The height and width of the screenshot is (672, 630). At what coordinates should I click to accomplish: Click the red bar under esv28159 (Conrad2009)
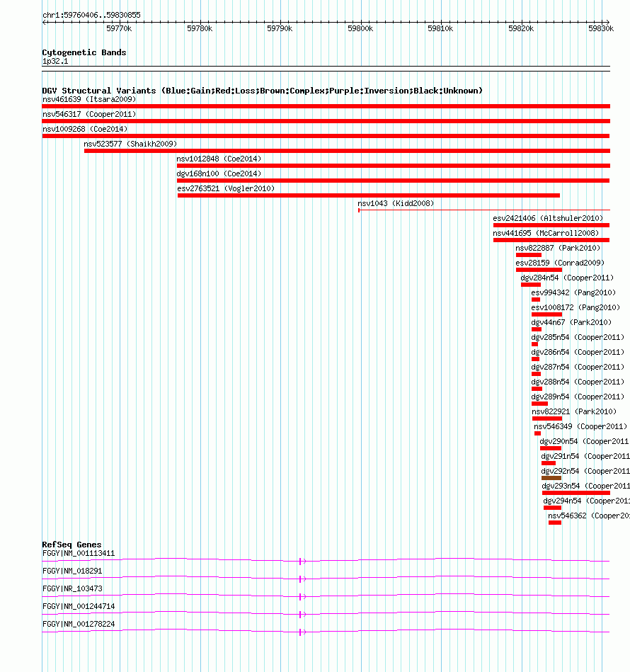pyautogui.click(x=539, y=270)
